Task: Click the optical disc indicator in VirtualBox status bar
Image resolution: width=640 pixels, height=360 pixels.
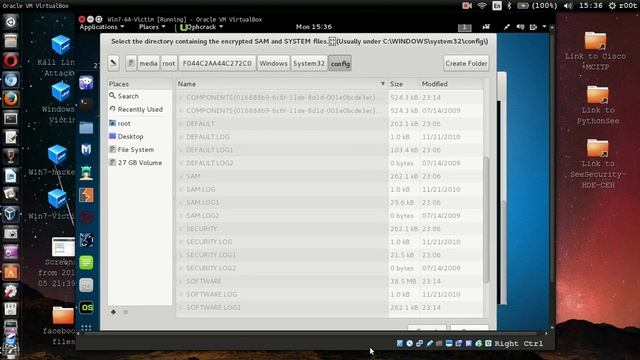Action: tap(409, 344)
